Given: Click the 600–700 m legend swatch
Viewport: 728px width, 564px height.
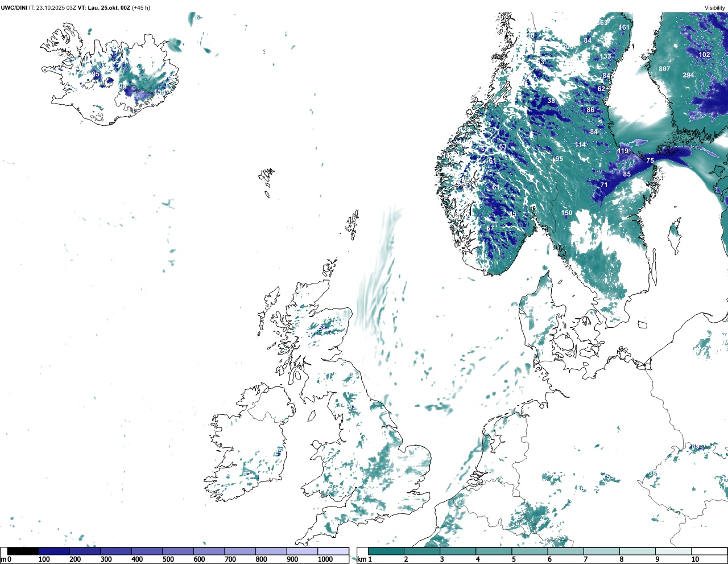Looking at the screenshot, I should (209, 551).
